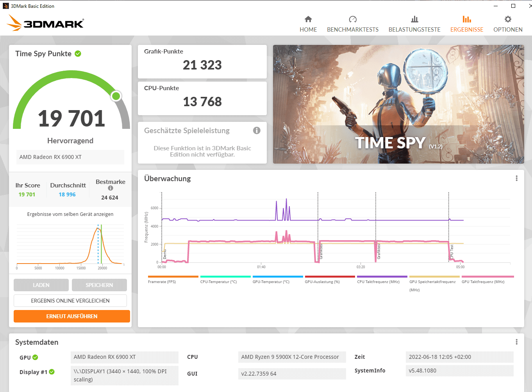Click the Ergebnisse orange chart icon
This screenshot has height=392, width=532.
[x=467, y=19]
